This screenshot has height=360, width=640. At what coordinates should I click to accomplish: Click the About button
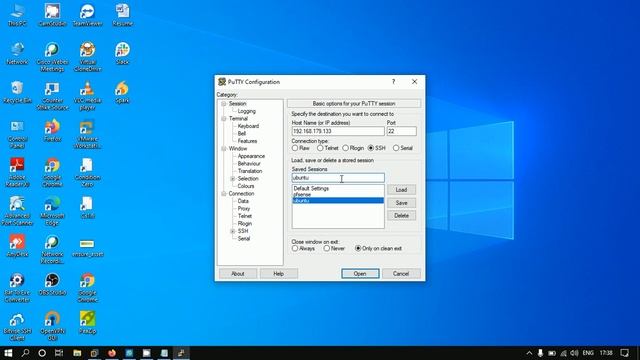[238, 273]
